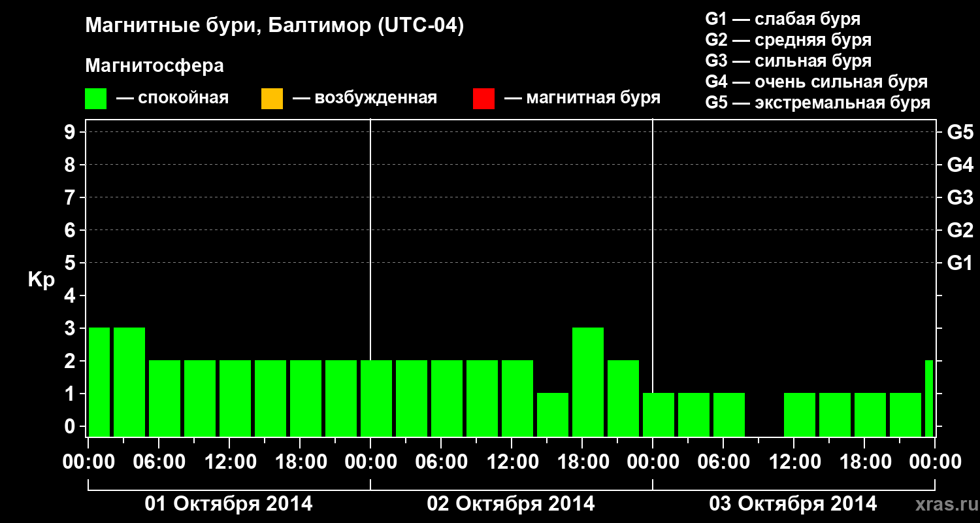Click the Kp 1 bar at 15:00 on 02 Октября
980x523 pixels.
coord(553,414)
